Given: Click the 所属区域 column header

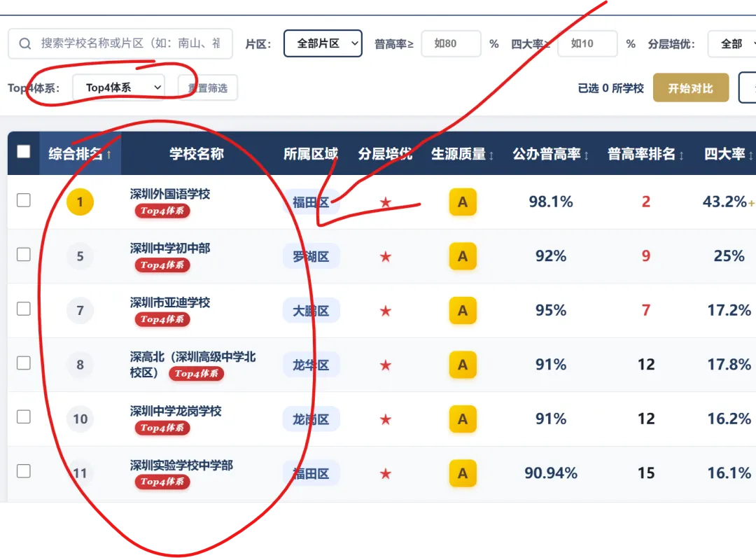Looking at the screenshot, I should coord(311,154).
